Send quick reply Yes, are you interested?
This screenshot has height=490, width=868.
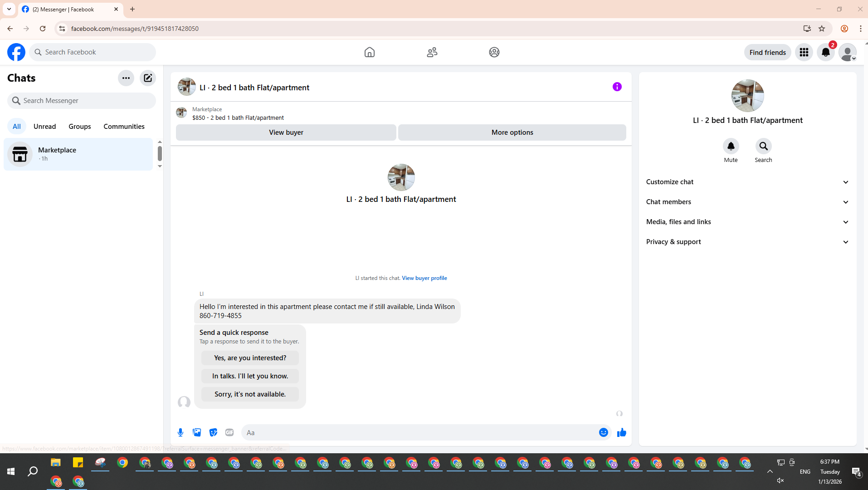coord(250,358)
